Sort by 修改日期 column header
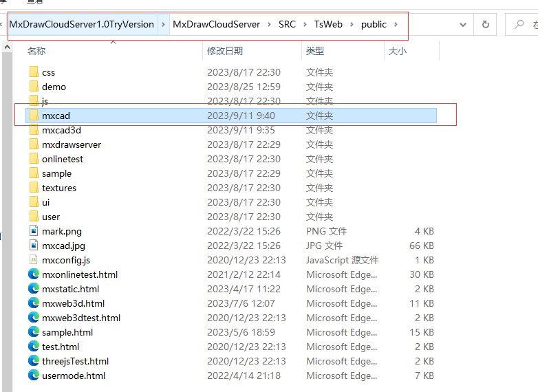Screen dimensions: 538x392 coord(224,51)
